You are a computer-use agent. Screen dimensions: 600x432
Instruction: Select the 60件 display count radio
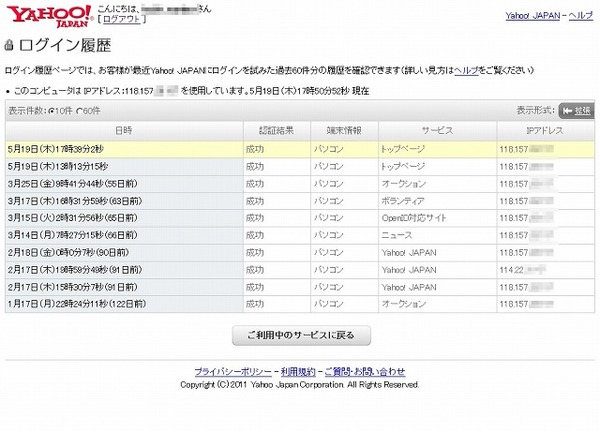(80, 111)
